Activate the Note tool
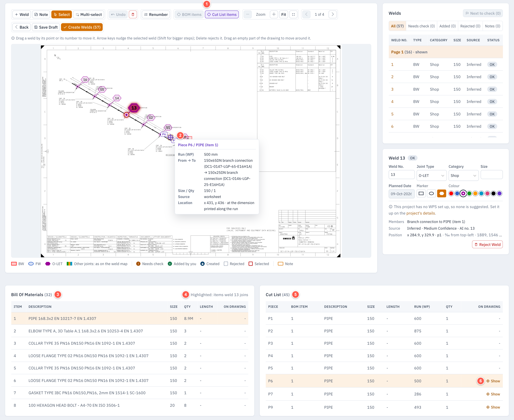 [x=41, y=15]
